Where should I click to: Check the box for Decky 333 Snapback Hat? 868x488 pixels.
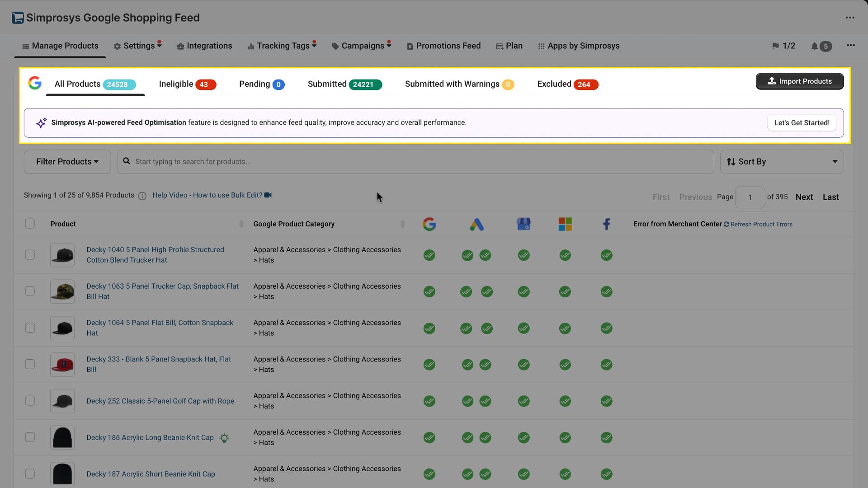tap(30, 364)
